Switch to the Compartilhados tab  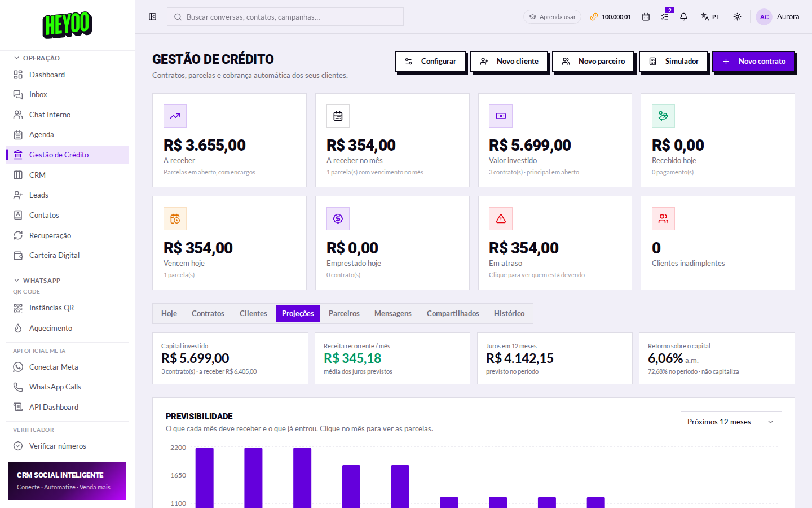point(453,313)
